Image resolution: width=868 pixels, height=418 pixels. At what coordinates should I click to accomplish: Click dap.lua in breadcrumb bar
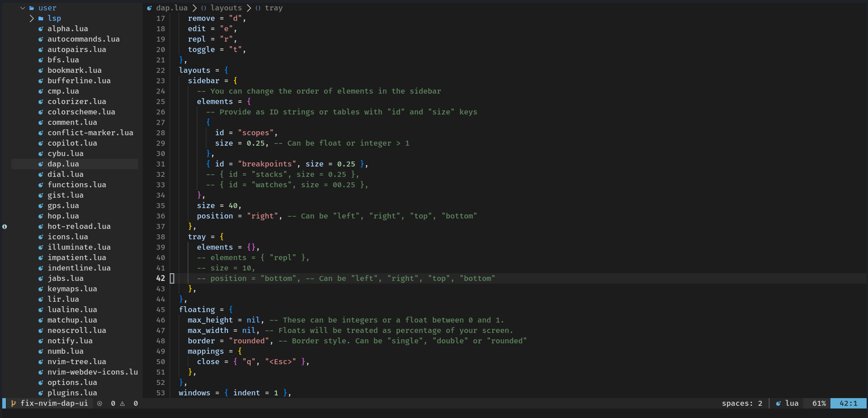click(172, 8)
